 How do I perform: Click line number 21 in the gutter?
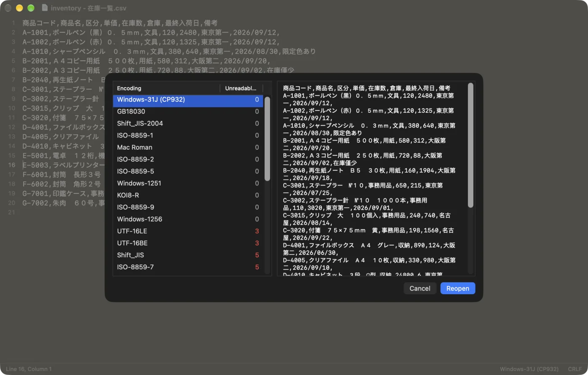[x=12, y=212]
